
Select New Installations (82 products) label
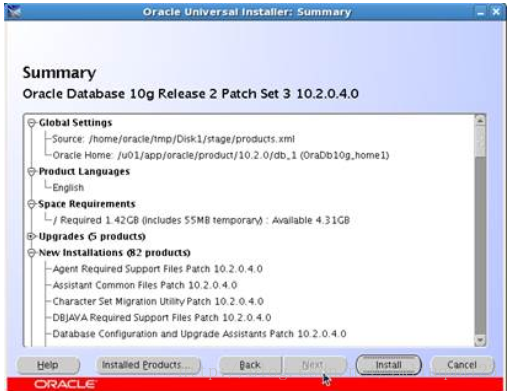pos(114,253)
